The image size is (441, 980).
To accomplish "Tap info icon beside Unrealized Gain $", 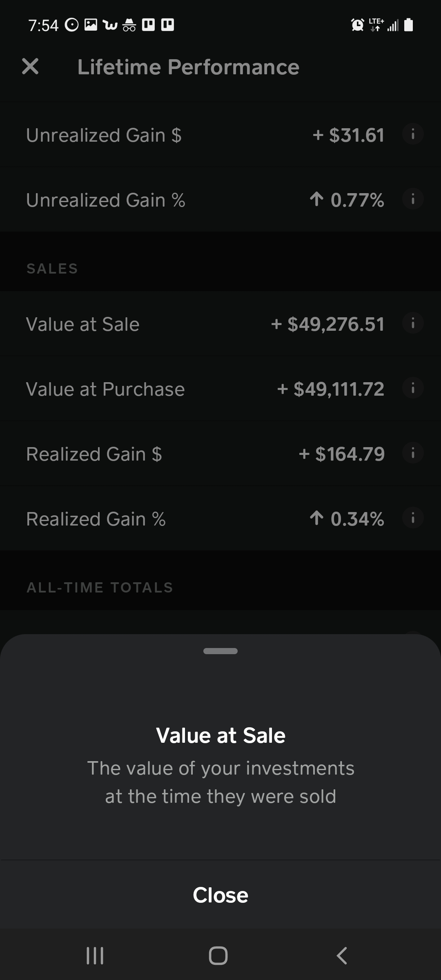I will 413,134.
